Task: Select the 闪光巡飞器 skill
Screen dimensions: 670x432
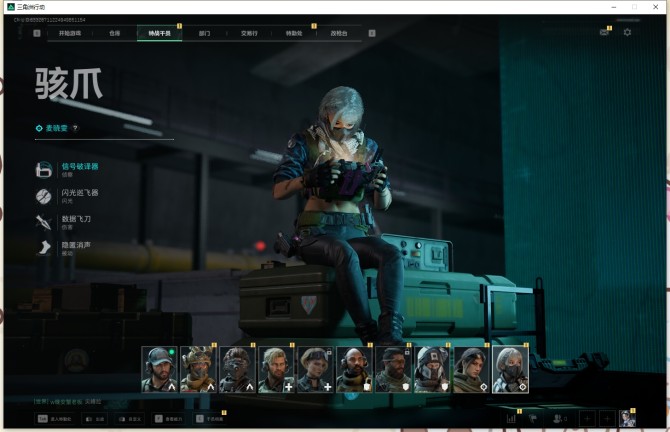Action: pyautogui.click(x=68, y=196)
